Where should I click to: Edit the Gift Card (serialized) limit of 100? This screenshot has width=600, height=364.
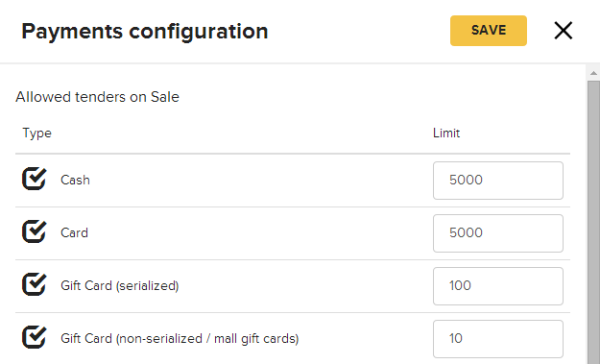[498, 286]
